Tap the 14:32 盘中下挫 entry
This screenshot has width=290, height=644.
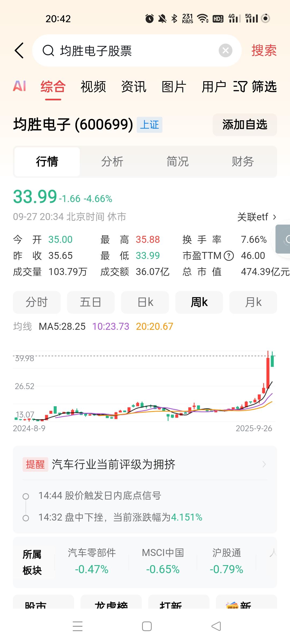point(120,517)
